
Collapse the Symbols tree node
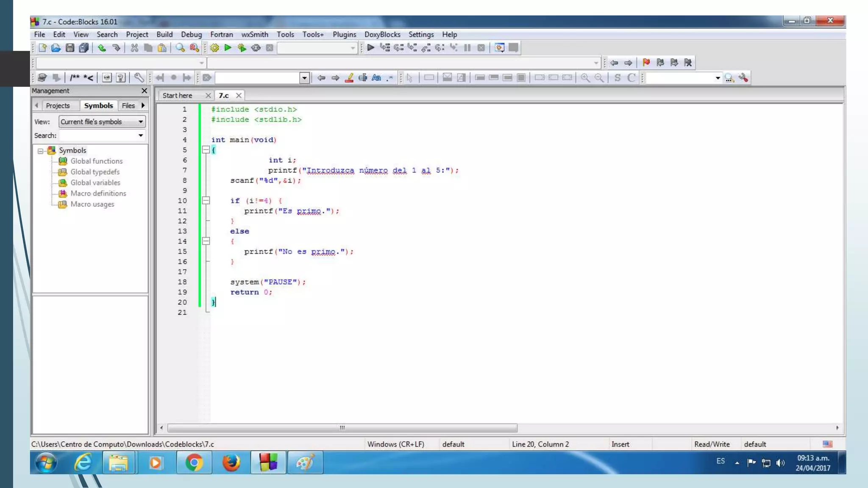[x=41, y=151]
